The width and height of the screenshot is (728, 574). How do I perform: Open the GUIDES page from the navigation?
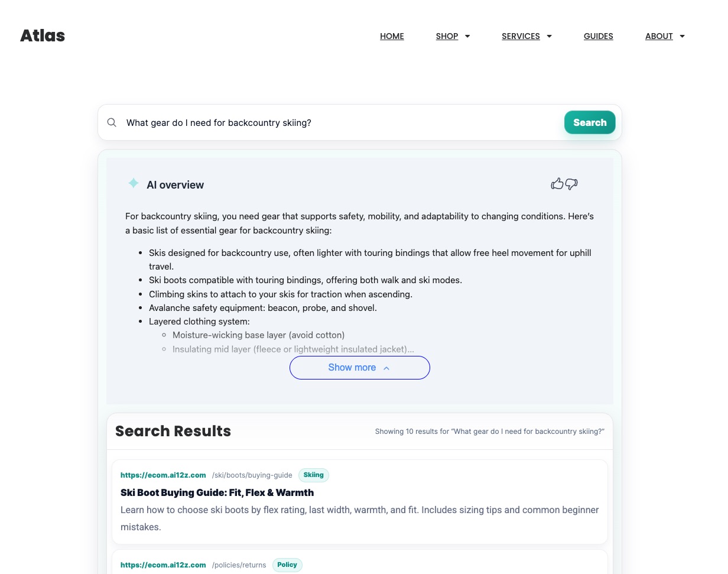pos(598,36)
